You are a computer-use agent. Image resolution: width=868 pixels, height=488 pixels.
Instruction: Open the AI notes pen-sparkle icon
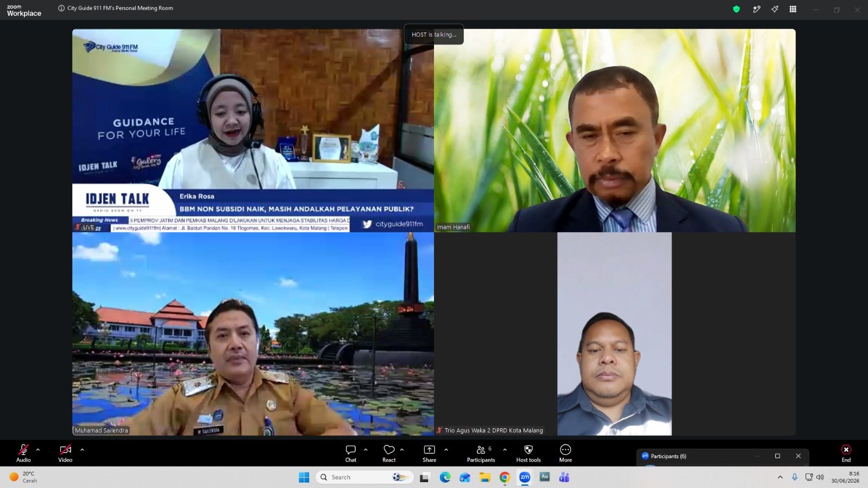tap(756, 9)
